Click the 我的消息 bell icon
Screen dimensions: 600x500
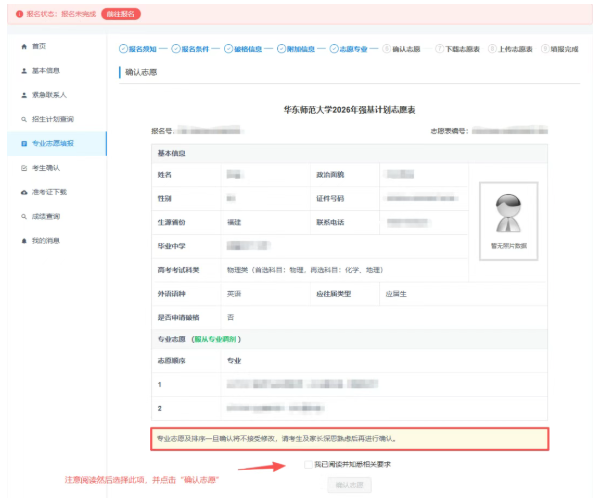[x=24, y=240]
